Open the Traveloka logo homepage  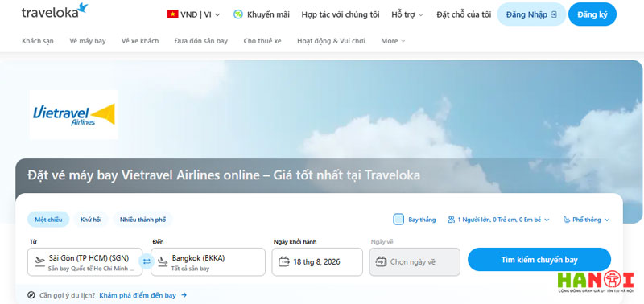pos(55,11)
